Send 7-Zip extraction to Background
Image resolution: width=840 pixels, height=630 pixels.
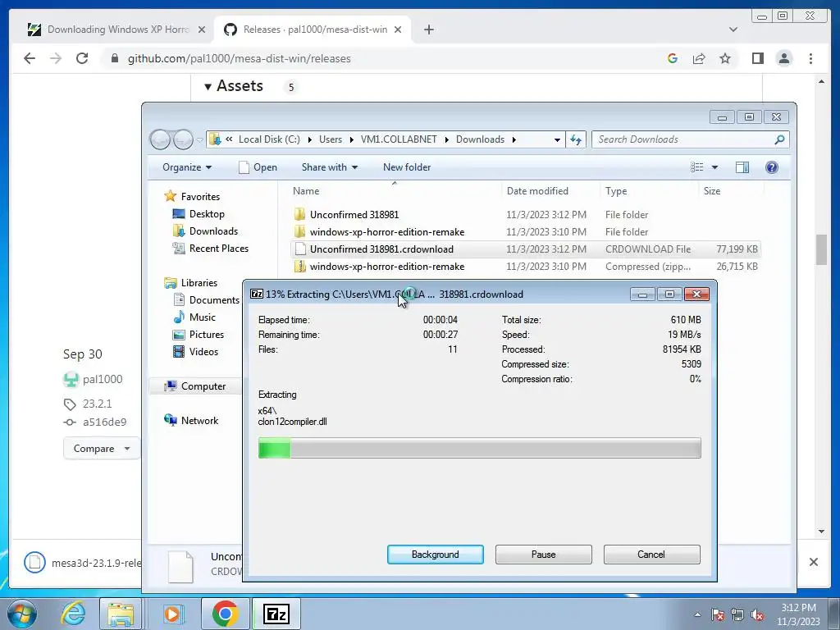[435, 555]
